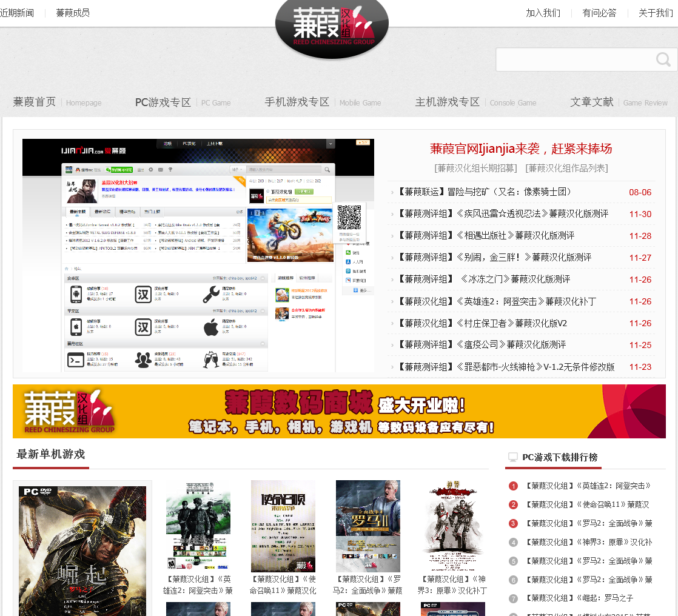This screenshot has height=616, width=678.
Task: Click the 蒹葭汉化组 logo at top
Action: (x=332, y=28)
